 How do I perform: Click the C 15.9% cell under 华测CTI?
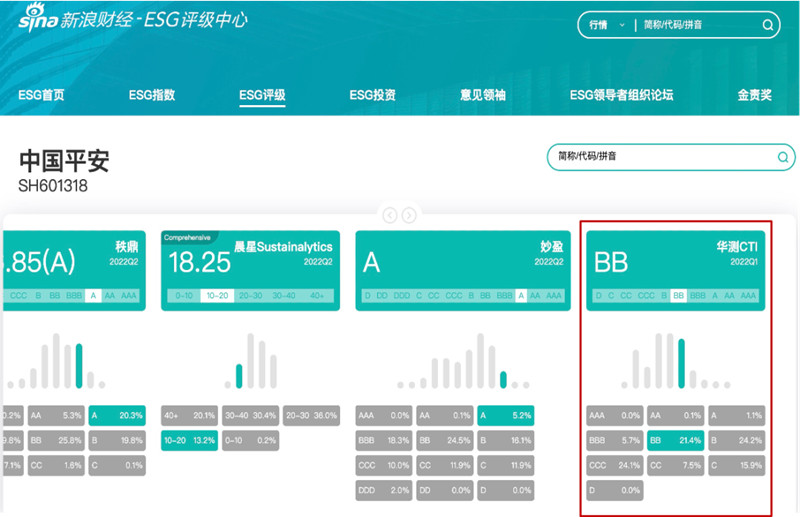click(737, 465)
